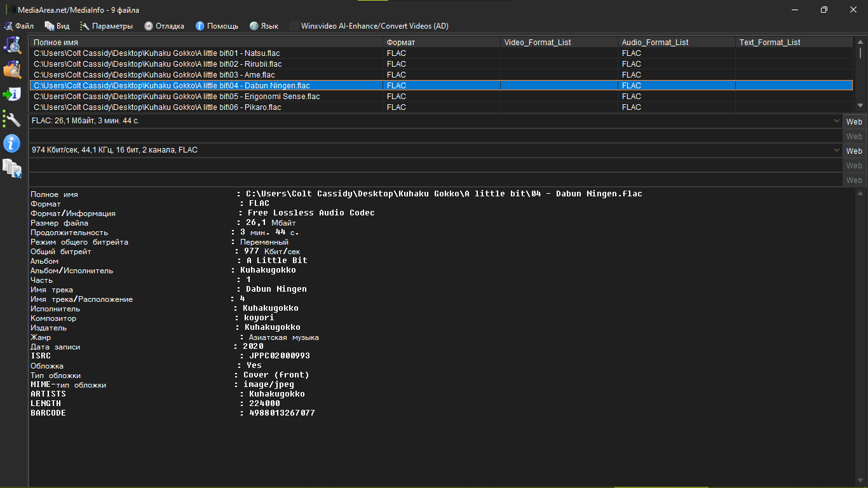Screen dimensions: 868x488
Task: Open the Параметры menu
Action: tap(106, 26)
